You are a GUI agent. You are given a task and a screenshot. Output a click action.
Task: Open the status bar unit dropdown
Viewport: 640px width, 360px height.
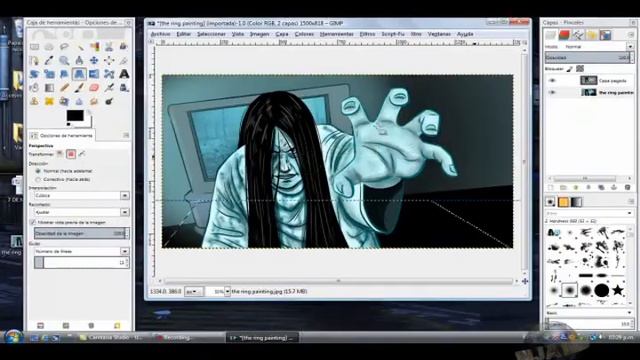[193, 291]
